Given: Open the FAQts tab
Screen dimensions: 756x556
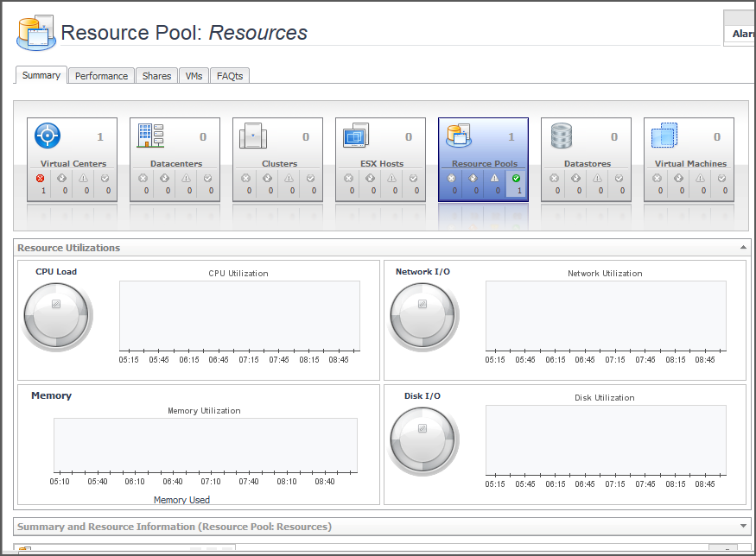Looking at the screenshot, I should pos(230,76).
